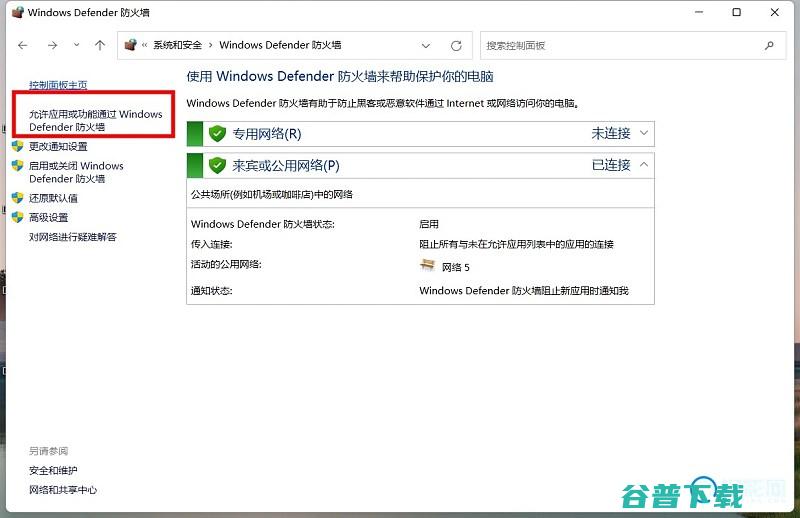Open the 高级设置 link
Image resolution: width=800 pixels, height=518 pixels.
48,217
